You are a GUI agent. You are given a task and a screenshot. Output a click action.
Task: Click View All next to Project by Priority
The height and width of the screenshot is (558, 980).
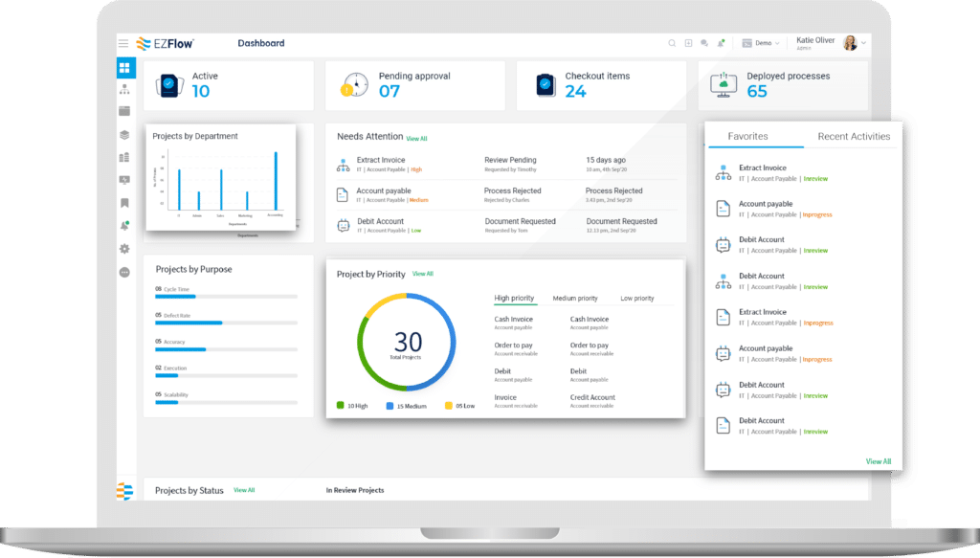coord(422,274)
